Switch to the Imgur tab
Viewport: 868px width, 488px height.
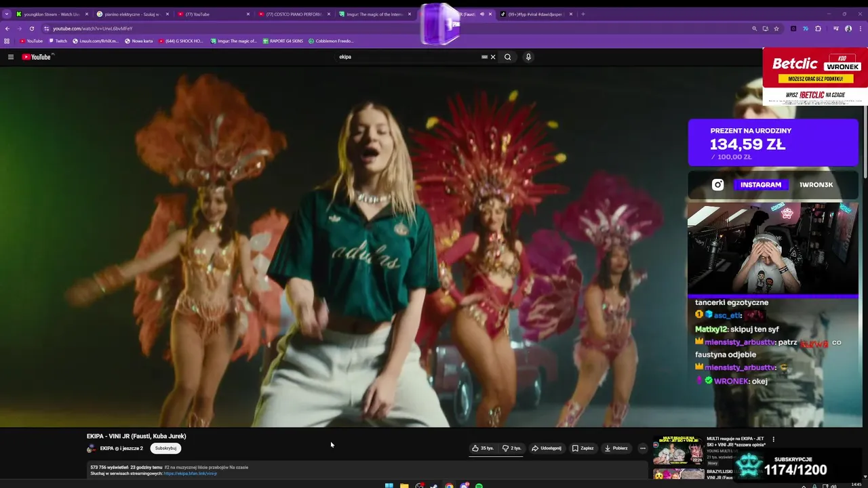pyautogui.click(x=373, y=14)
